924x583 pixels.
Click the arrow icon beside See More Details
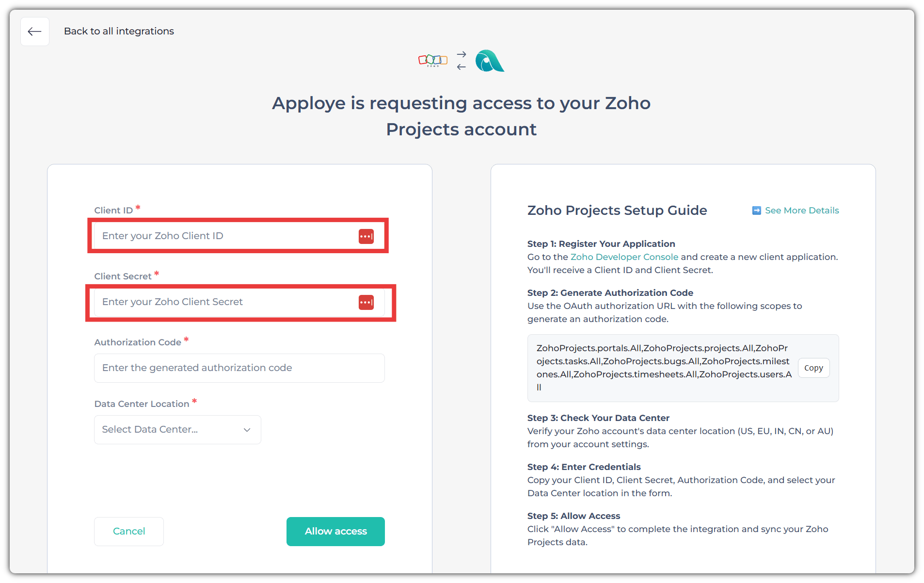click(x=756, y=211)
